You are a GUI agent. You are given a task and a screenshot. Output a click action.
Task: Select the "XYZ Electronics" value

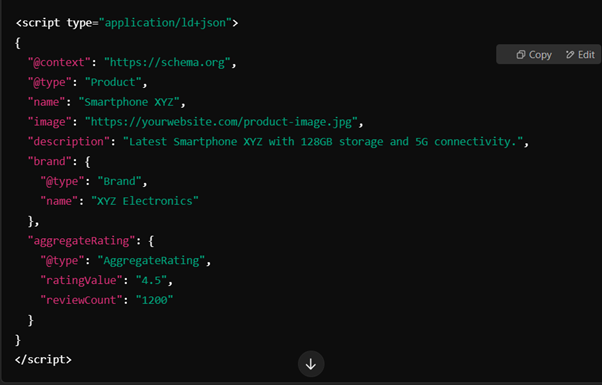tap(145, 201)
